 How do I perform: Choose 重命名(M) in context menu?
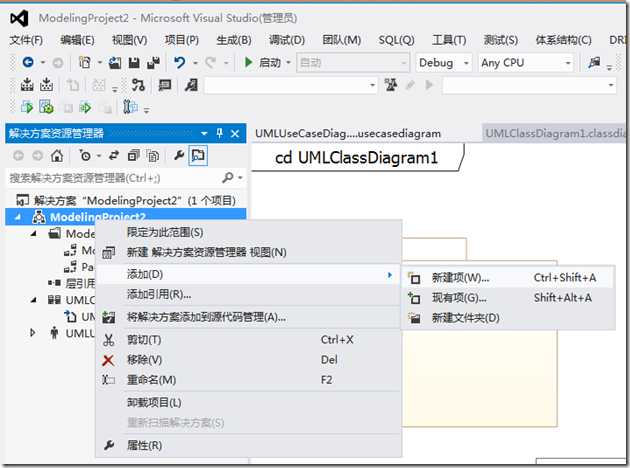tap(248, 380)
